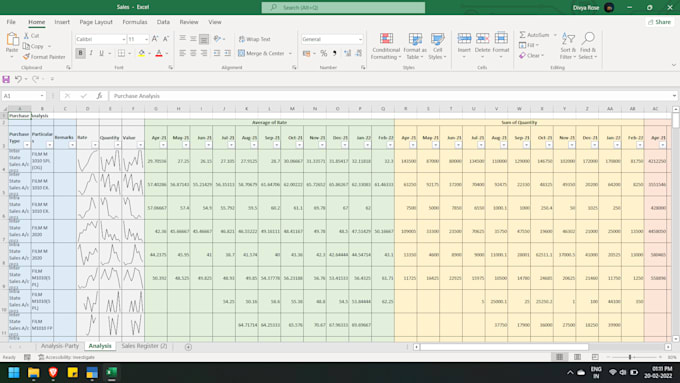Click the Copy icon

pyautogui.click(x=26, y=46)
